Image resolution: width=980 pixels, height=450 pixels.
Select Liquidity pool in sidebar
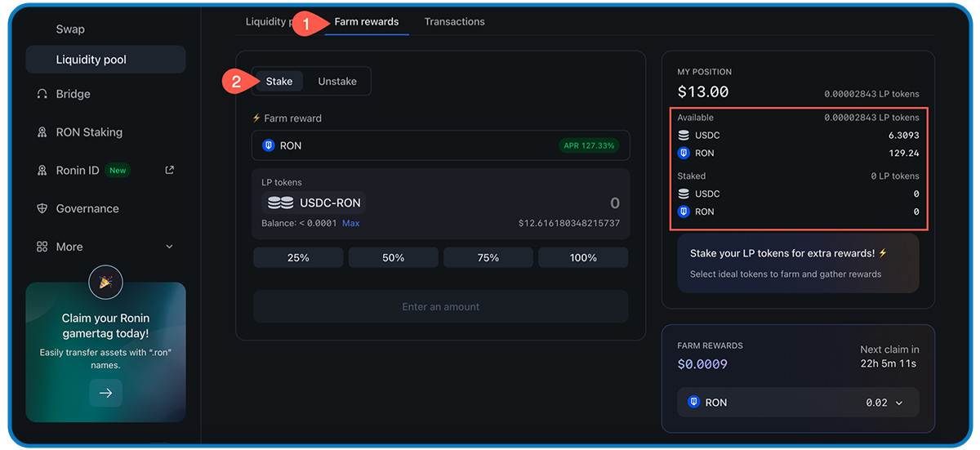(x=105, y=60)
